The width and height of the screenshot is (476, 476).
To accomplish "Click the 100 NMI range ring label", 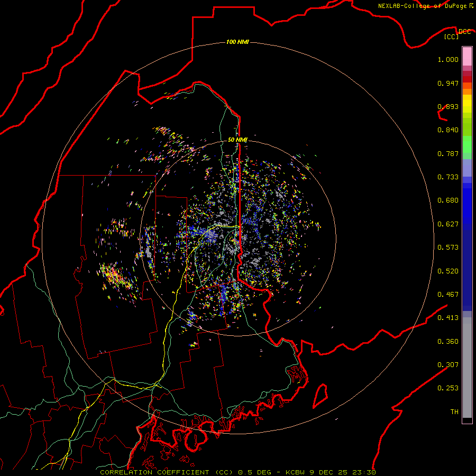I will tap(237, 42).
